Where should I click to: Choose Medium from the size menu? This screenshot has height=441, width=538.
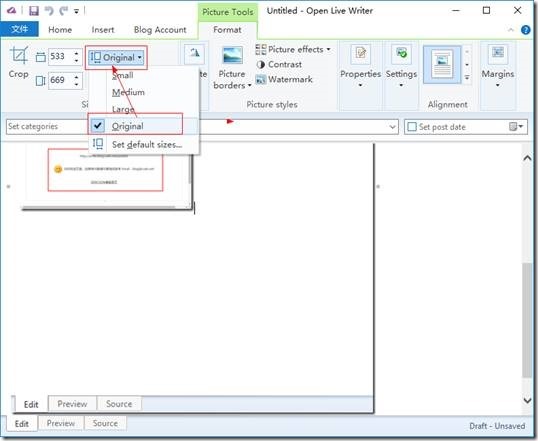[x=128, y=92]
